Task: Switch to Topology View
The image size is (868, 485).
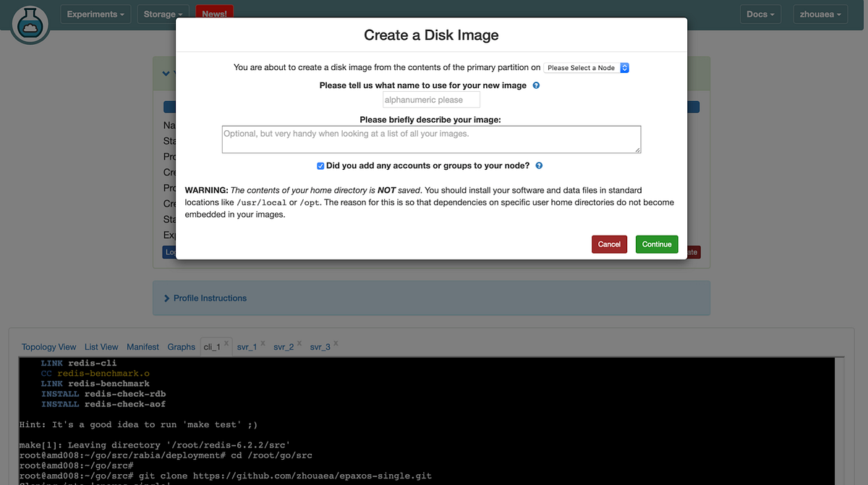Action: 48,347
